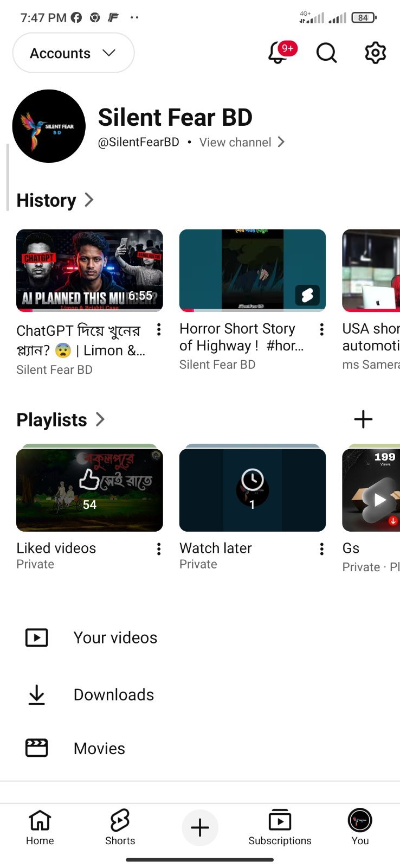Tap the 6:55 duration label on ChatGPT video

point(140,296)
